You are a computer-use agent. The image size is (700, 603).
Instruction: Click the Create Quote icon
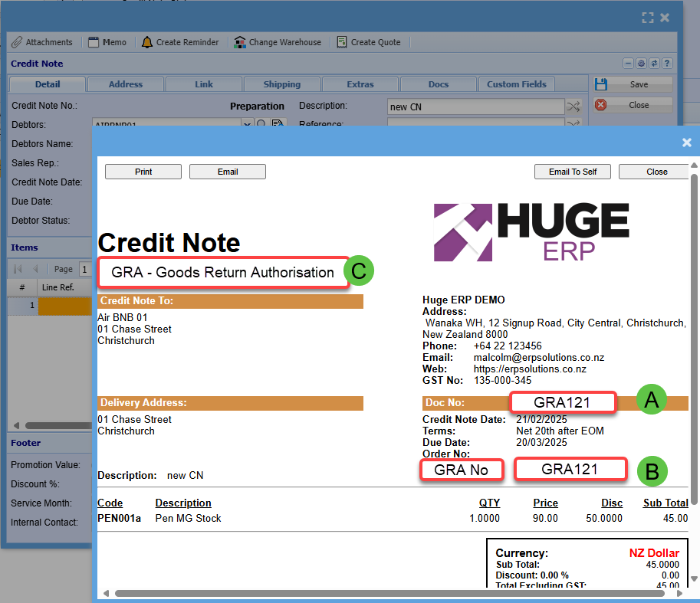click(x=342, y=42)
